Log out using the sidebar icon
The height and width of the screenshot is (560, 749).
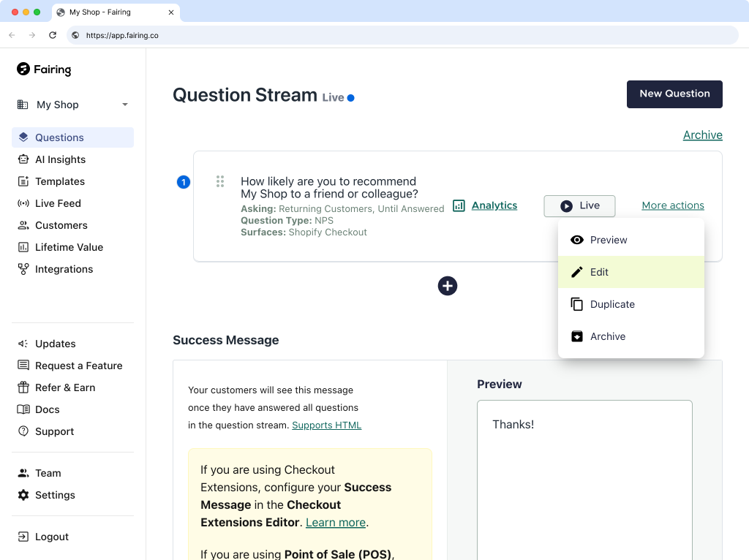50,536
